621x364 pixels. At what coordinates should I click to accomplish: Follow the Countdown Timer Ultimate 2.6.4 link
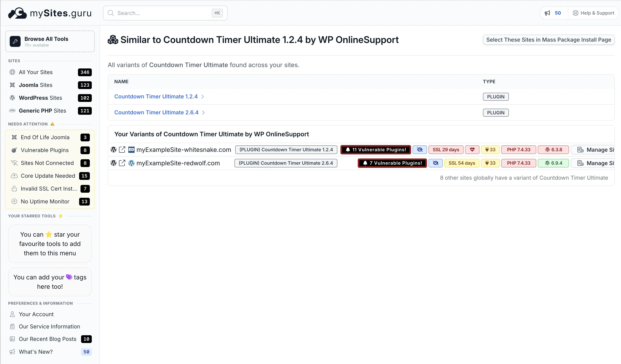[156, 112]
